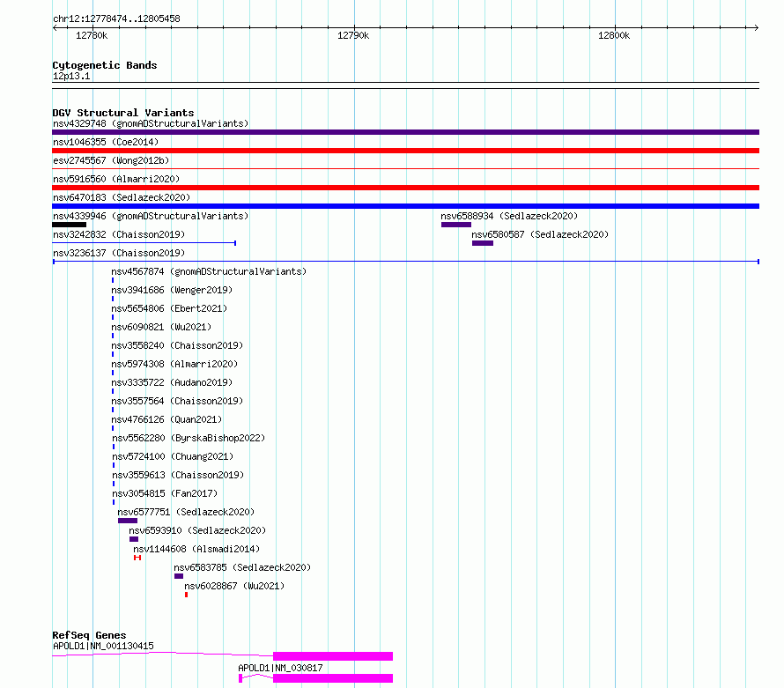Open esv2745567 (Wong2012b) variant label
Image resolution: width=784 pixels, height=688 pixels.
click(x=111, y=160)
